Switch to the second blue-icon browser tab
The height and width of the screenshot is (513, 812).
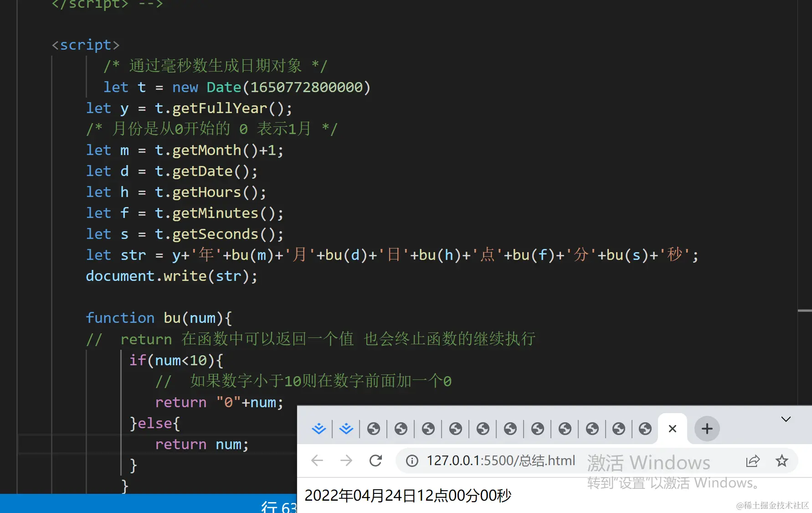point(346,429)
